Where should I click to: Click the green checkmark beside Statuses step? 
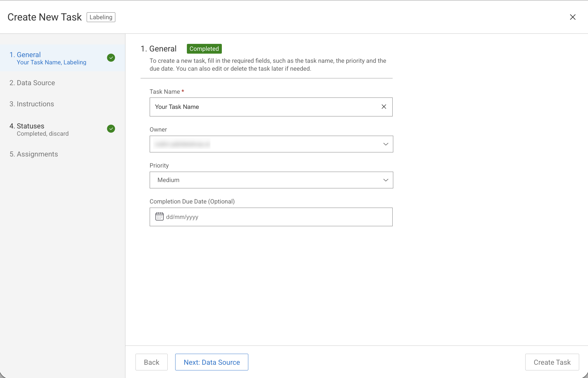coord(111,129)
